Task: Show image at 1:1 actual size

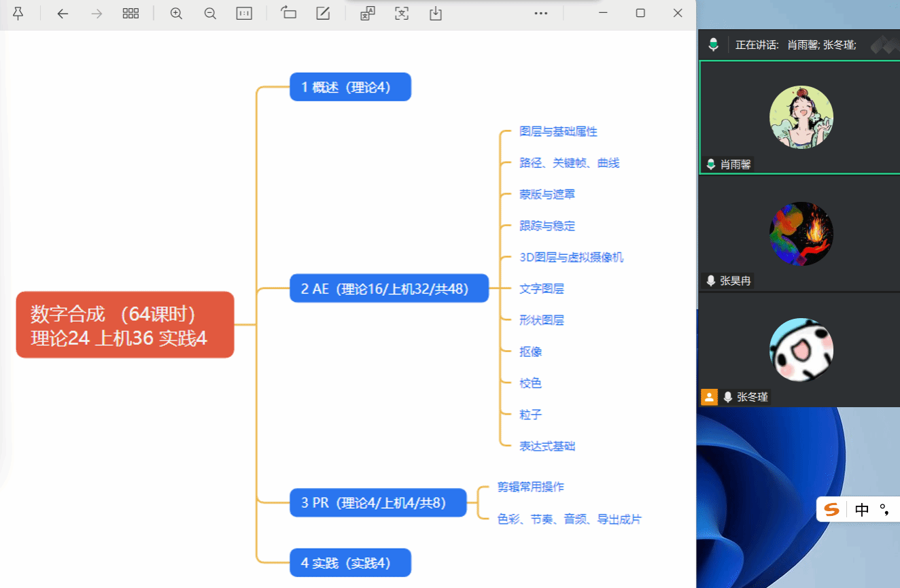Action: click(x=244, y=14)
